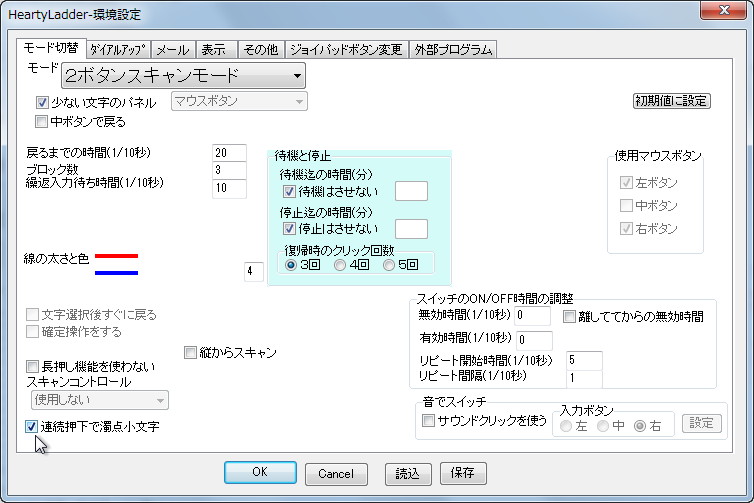Click the 有効時間 input field
This screenshot has width=754, height=503.
pyautogui.click(x=534, y=340)
